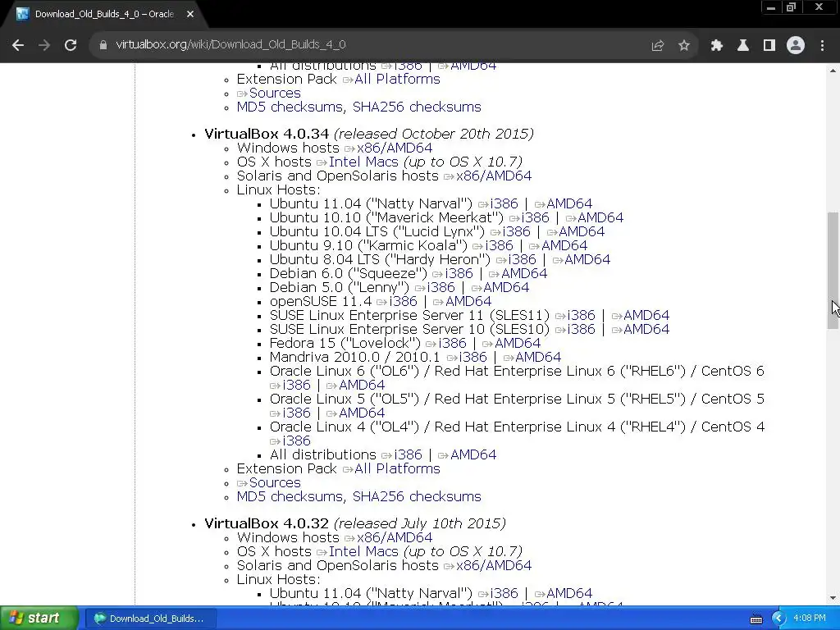Download Oracle Linux 6 i386 package
The image size is (840, 630).
point(297,385)
